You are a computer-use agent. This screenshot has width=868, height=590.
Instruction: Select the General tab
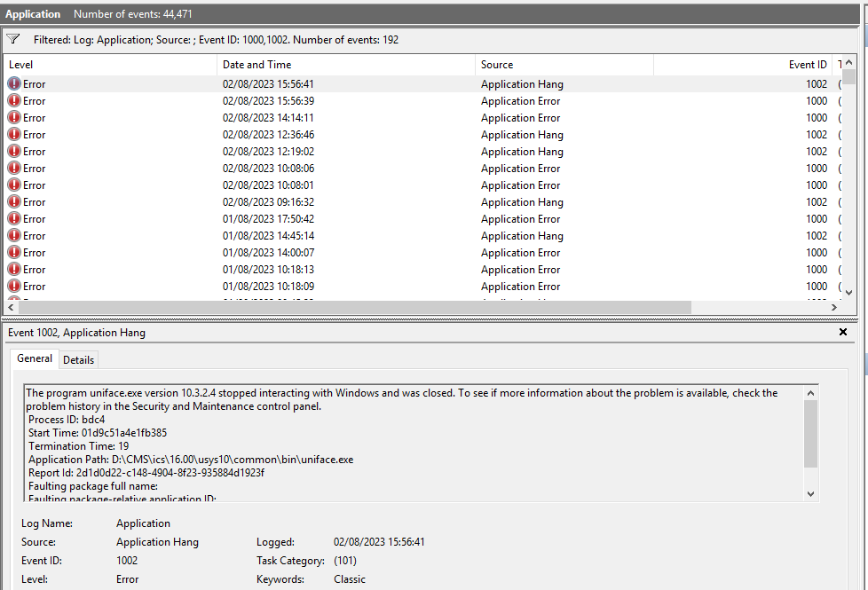coord(34,358)
